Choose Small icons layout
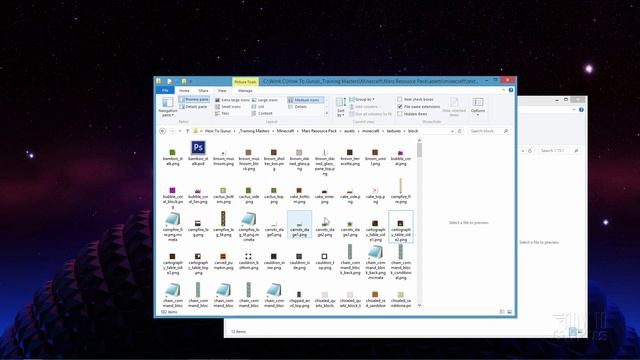Image resolution: width=640 pixels, height=360 pixels. (228, 107)
